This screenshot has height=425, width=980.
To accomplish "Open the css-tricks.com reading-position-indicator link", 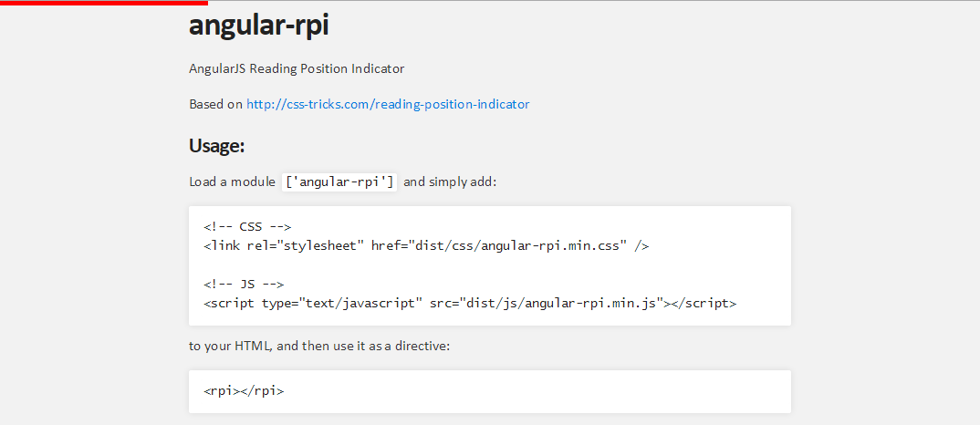I will (x=388, y=104).
